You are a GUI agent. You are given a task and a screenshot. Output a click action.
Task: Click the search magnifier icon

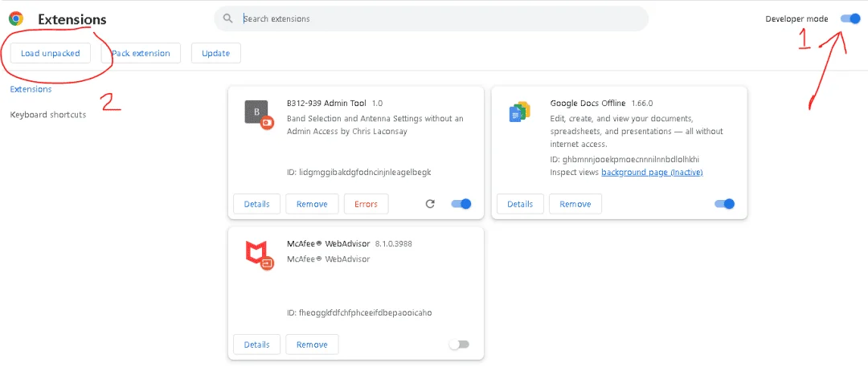[227, 18]
